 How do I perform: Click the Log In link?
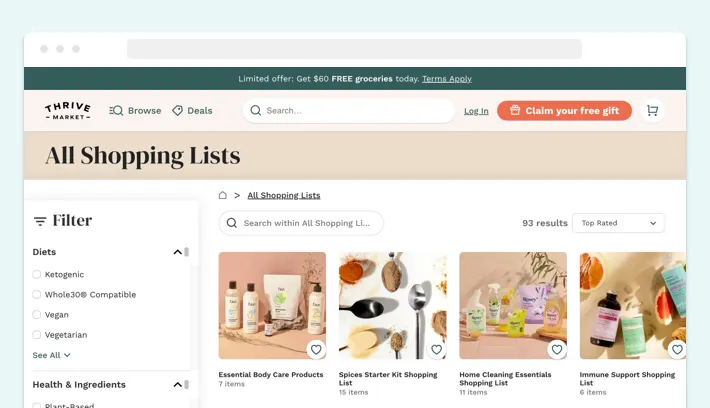[476, 111]
